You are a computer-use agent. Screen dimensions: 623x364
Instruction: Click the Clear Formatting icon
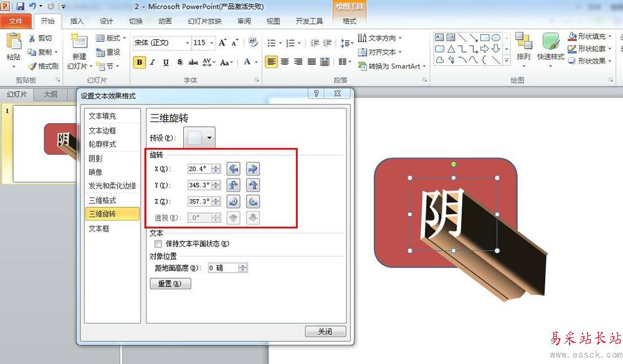click(253, 42)
